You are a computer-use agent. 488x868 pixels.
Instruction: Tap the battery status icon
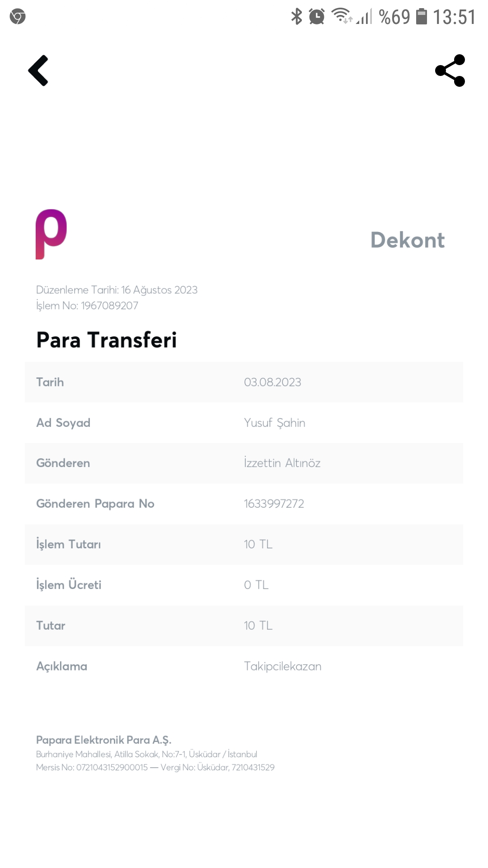[x=421, y=17]
